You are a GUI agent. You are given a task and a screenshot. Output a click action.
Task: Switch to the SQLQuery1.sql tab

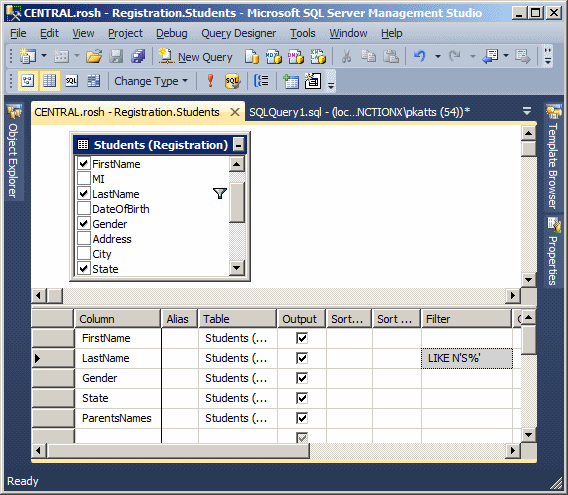359,112
